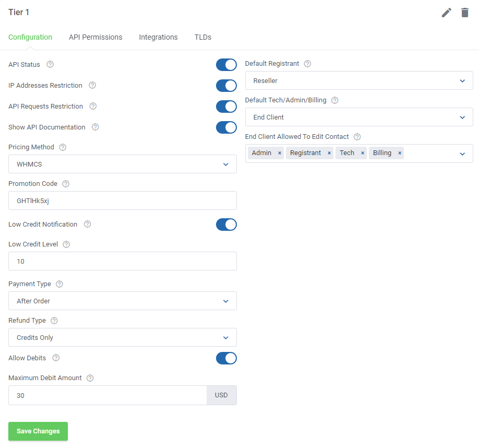
Task: Click the Save Changes button
Action: (x=38, y=431)
